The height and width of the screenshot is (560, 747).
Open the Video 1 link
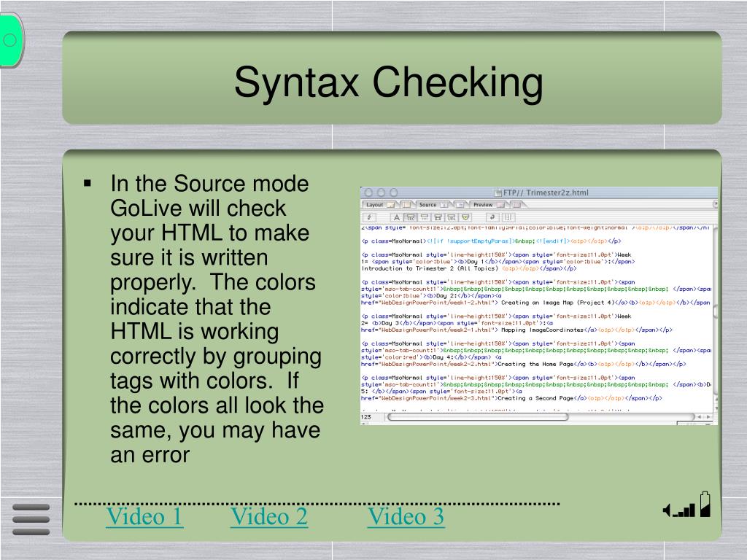click(x=144, y=517)
